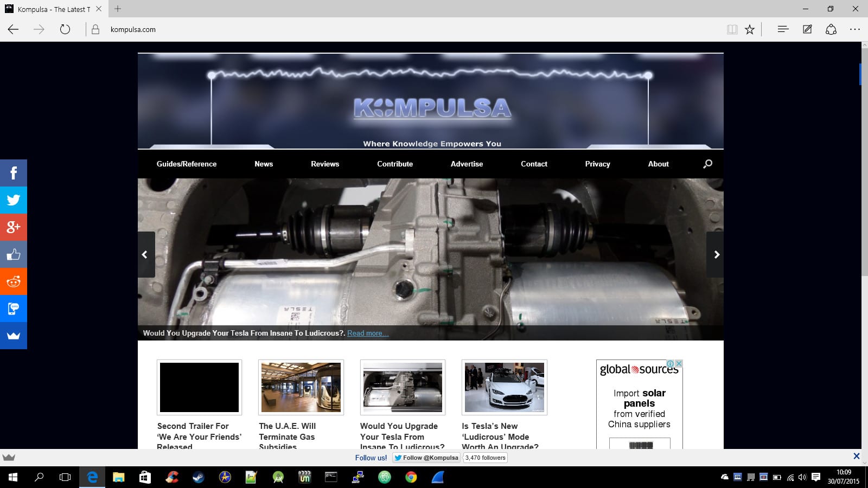The image size is (868, 488).
Task: Click the Google Plus share icon
Action: click(x=14, y=227)
